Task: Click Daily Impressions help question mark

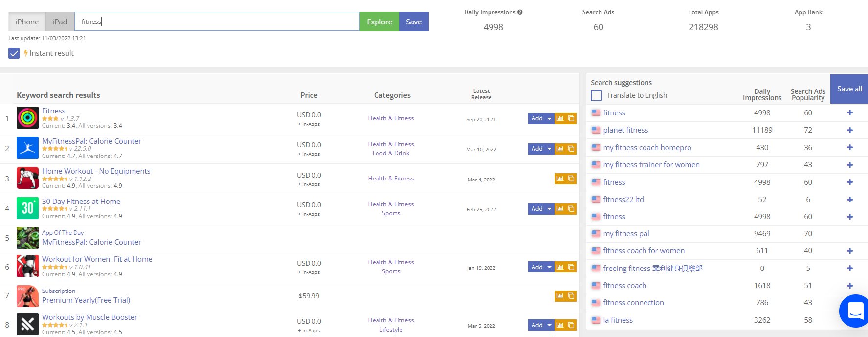Action: tap(520, 12)
